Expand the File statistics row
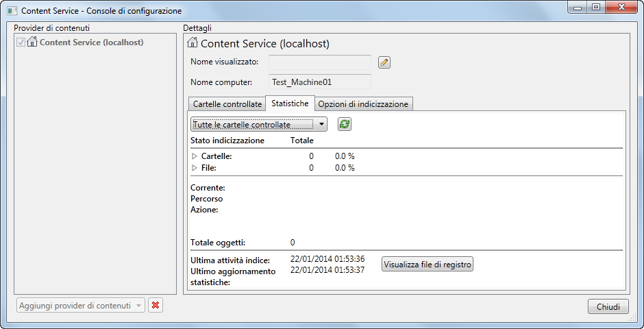The width and height of the screenshot is (644, 329). point(195,168)
